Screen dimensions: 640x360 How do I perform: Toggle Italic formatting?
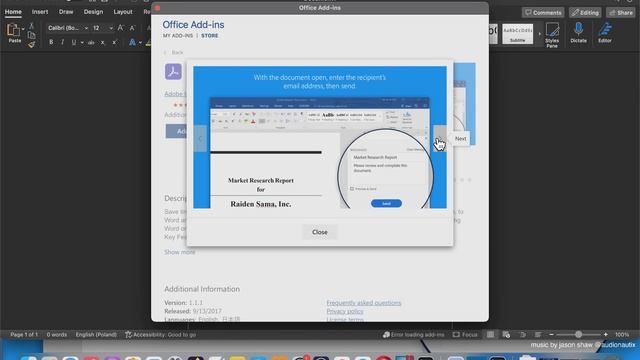62,42
